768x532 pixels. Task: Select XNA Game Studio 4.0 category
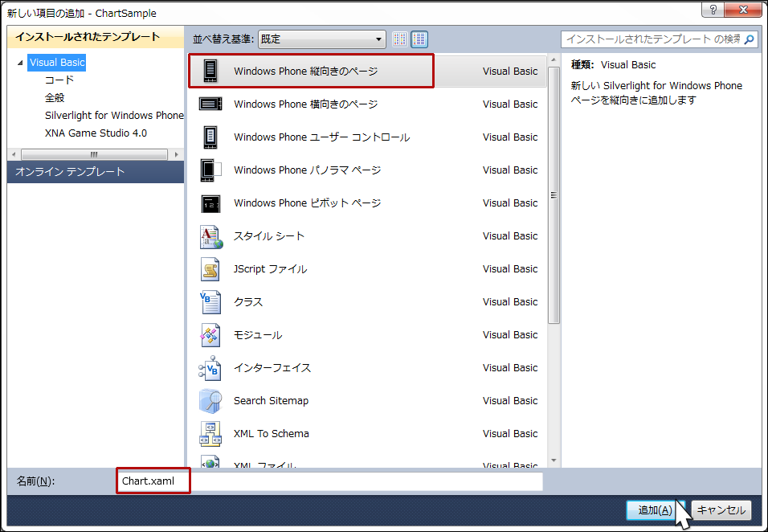(96, 133)
